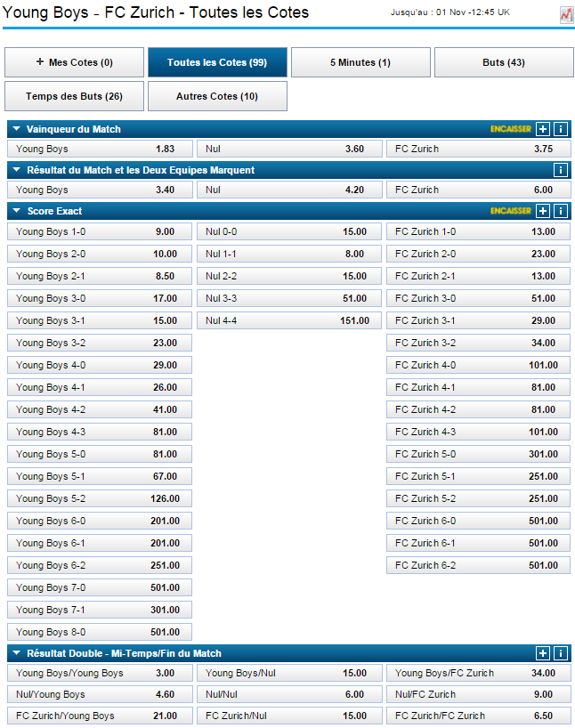Select FC Zurich match winner at 3.75
The width and height of the screenshot is (575, 728).
coord(478,149)
